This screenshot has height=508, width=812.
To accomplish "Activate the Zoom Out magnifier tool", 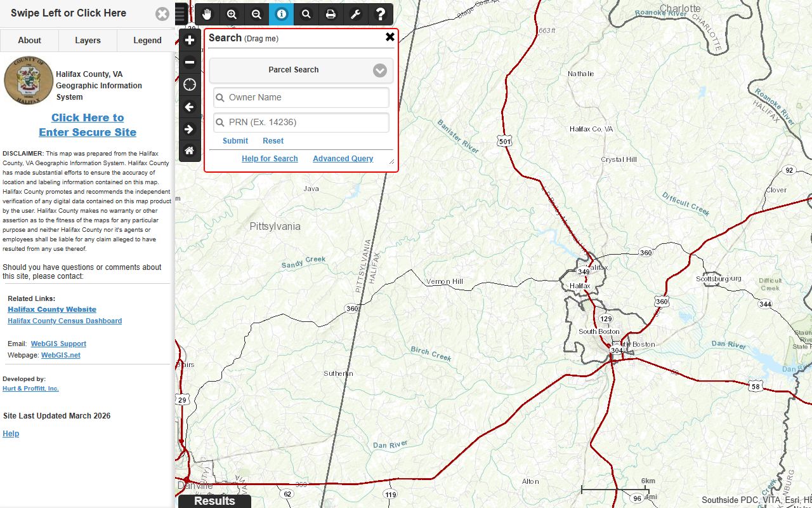I will pos(256,15).
